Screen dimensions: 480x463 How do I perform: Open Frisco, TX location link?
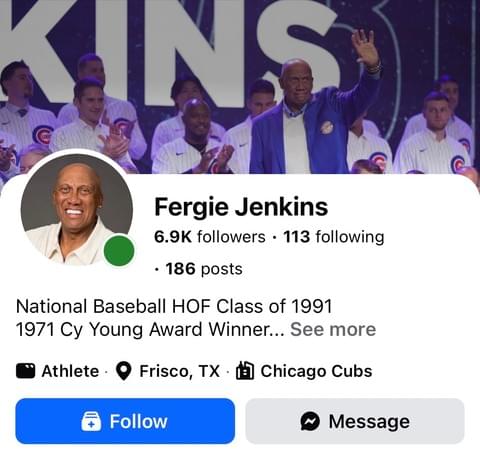(x=180, y=371)
